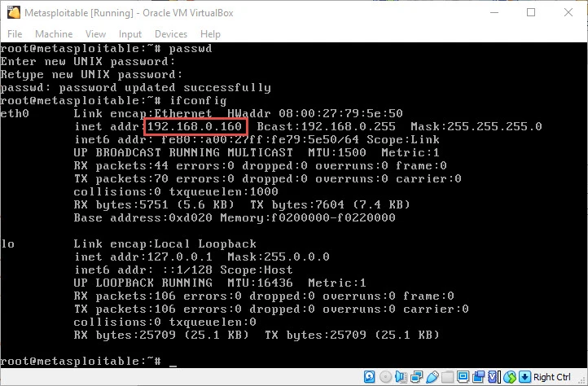Open the File menu
The image size is (588, 386).
pyautogui.click(x=15, y=34)
